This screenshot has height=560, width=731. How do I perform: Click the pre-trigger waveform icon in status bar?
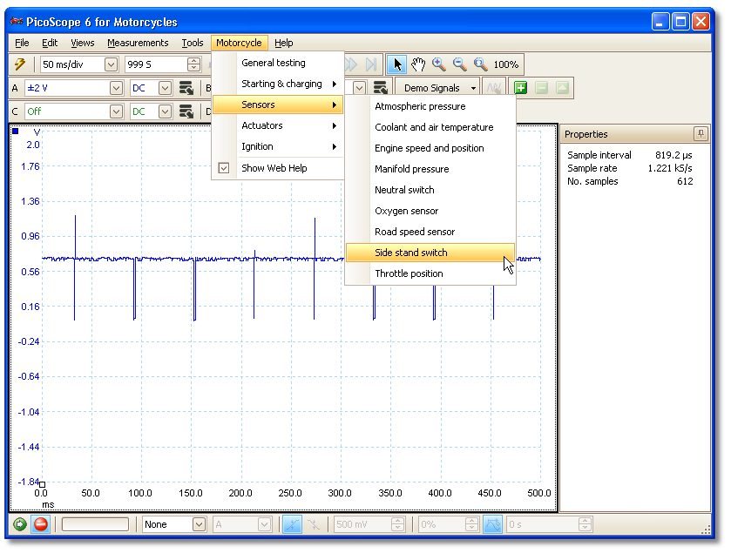492,525
